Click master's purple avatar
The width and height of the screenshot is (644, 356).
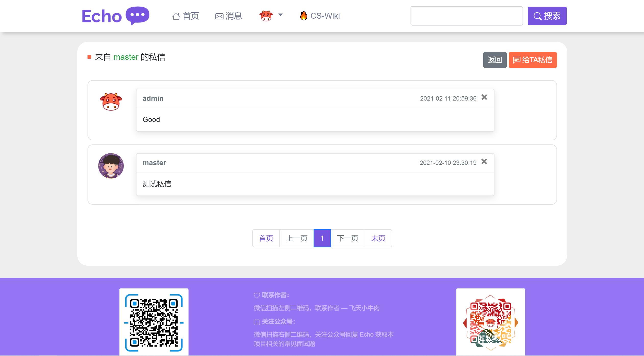pyautogui.click(x=111, y=166)
